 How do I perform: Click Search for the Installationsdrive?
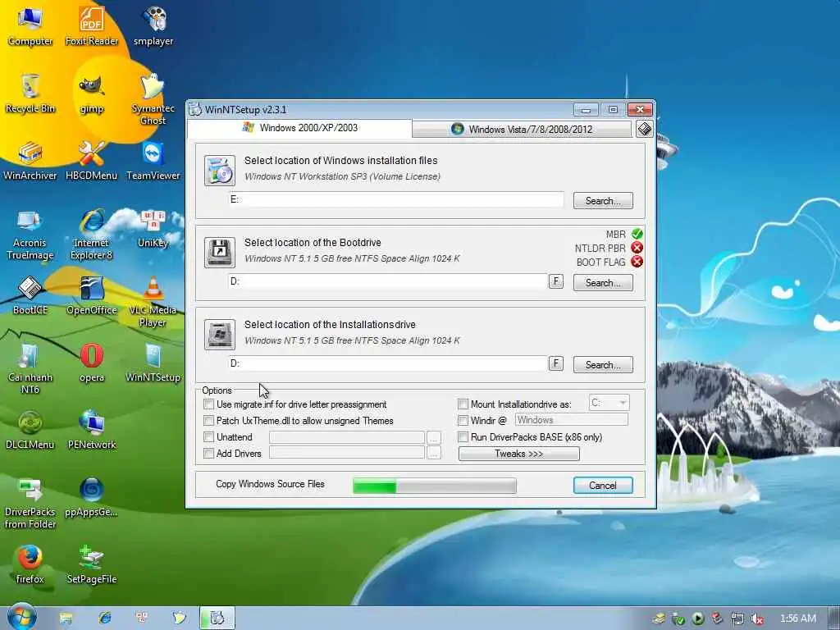[603, 365]
